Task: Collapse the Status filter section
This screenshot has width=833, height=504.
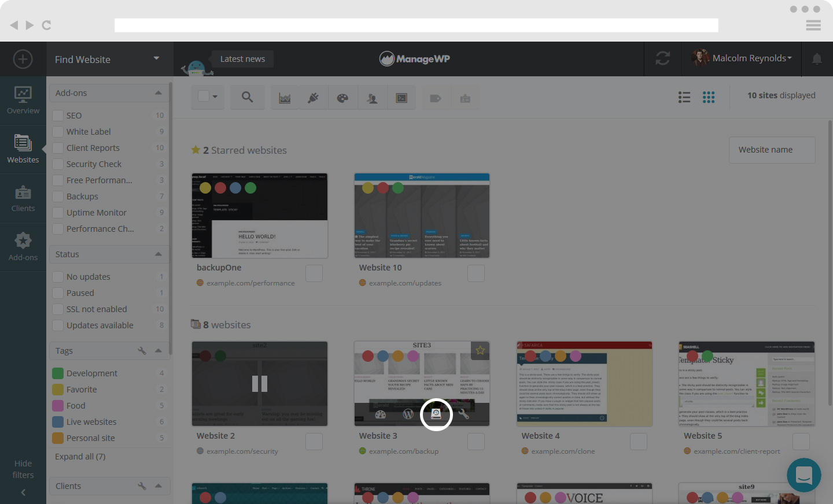Action: (159, 254)
